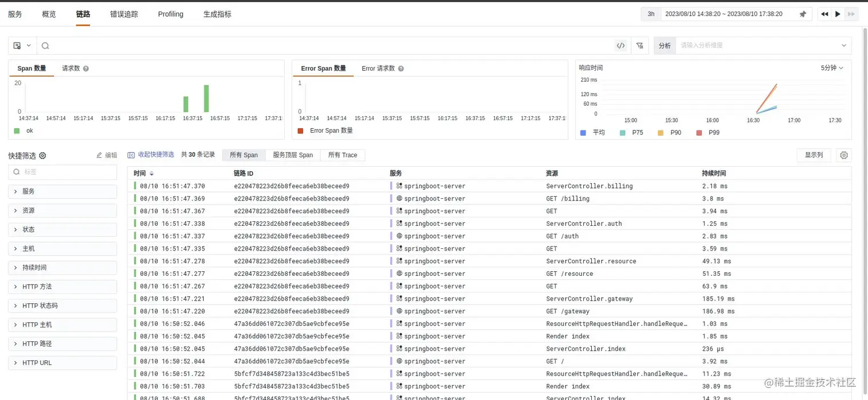The height and width of the screenshot is (400, 868).
Task: Select the 所有 Trace view
Action: tap(343, 155)
